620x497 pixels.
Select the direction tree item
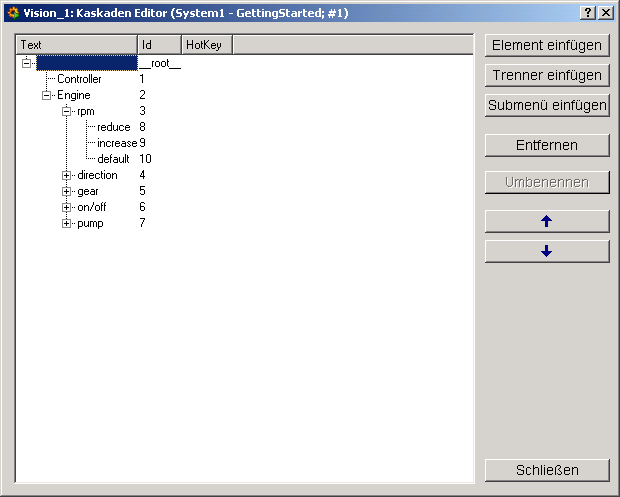97,175
